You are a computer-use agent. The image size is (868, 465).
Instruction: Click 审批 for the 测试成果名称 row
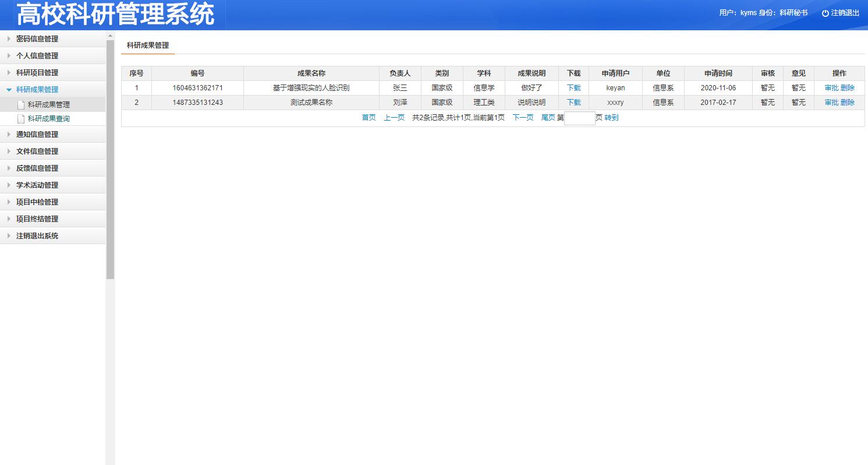pos(831,103)
